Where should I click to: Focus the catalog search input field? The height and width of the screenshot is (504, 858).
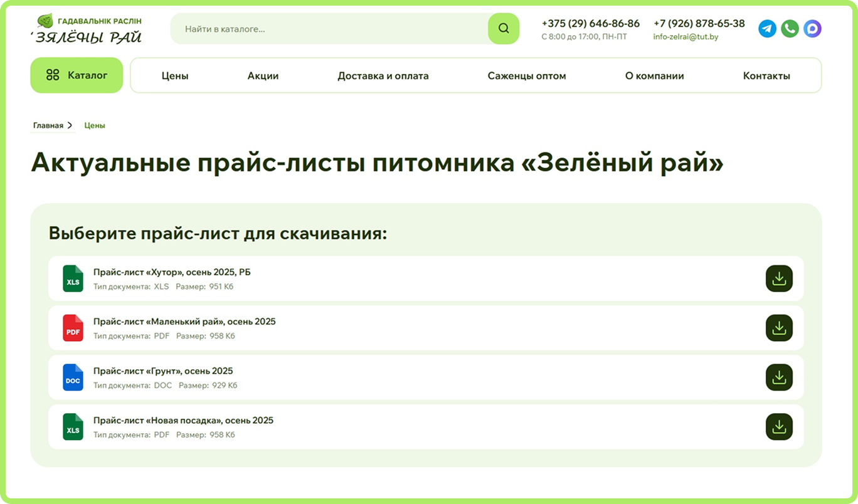click(x=329, y=29)
